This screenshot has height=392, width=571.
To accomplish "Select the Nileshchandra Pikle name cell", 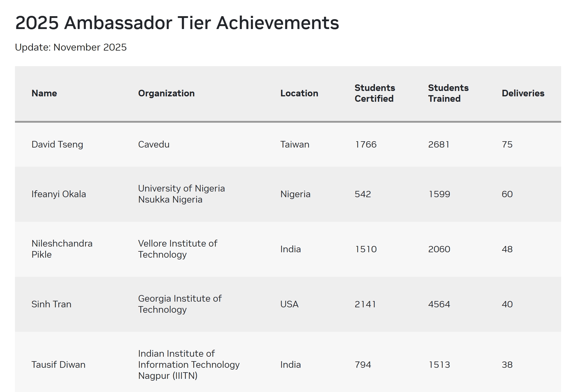I will (x=62, y=249).
